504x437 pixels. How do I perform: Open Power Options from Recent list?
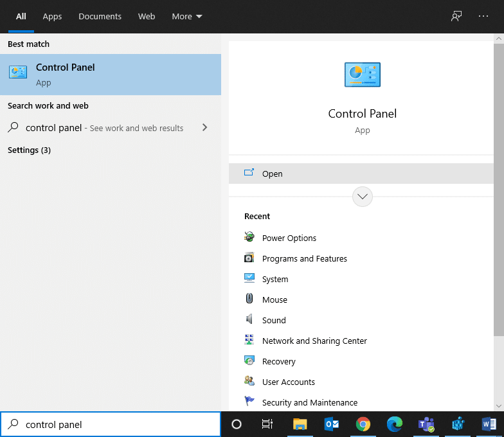tap(289, 238)
